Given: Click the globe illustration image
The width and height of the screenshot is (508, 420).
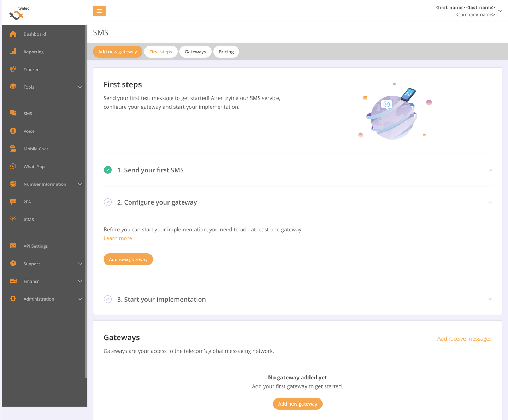Looking at the screenshot, I should click(395, 112).
